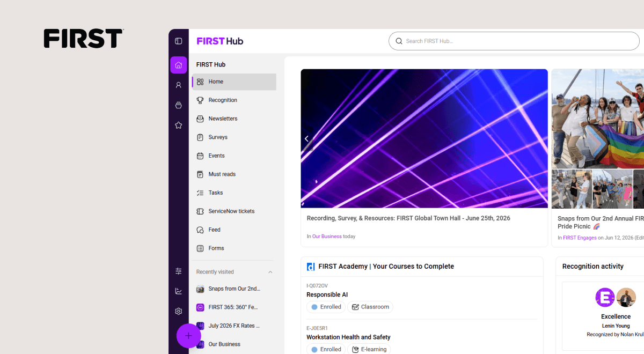
Task: Click the Tasks checklist icon
Action: click(x=200, y=193)
